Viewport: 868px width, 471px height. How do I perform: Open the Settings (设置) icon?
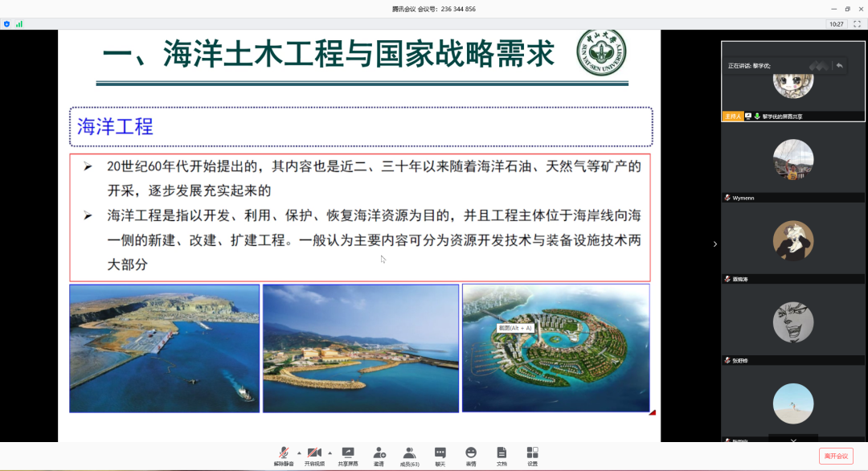click(532, 454)
